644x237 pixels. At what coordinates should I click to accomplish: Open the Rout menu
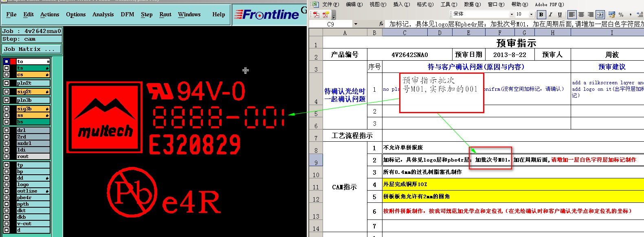165,14
